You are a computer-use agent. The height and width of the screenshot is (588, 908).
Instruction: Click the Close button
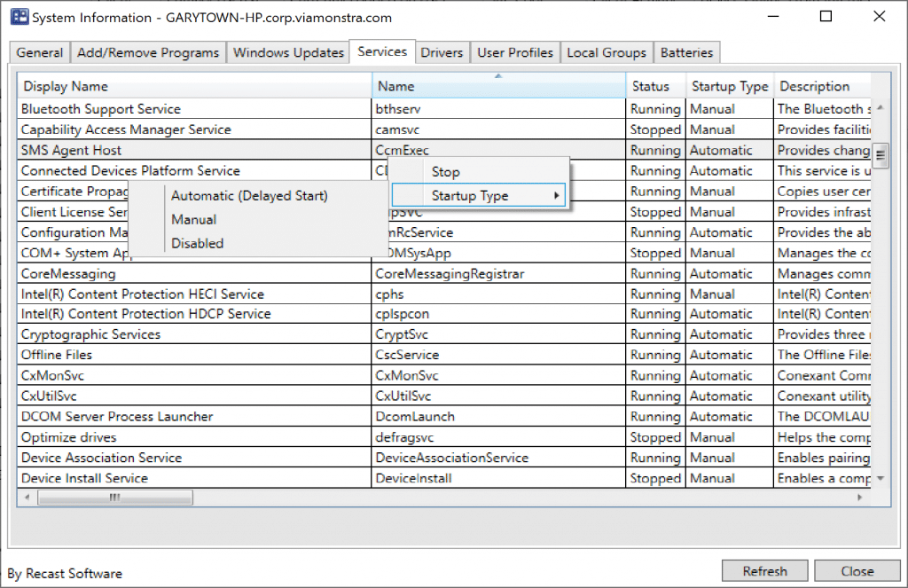[x=857, y=570]
